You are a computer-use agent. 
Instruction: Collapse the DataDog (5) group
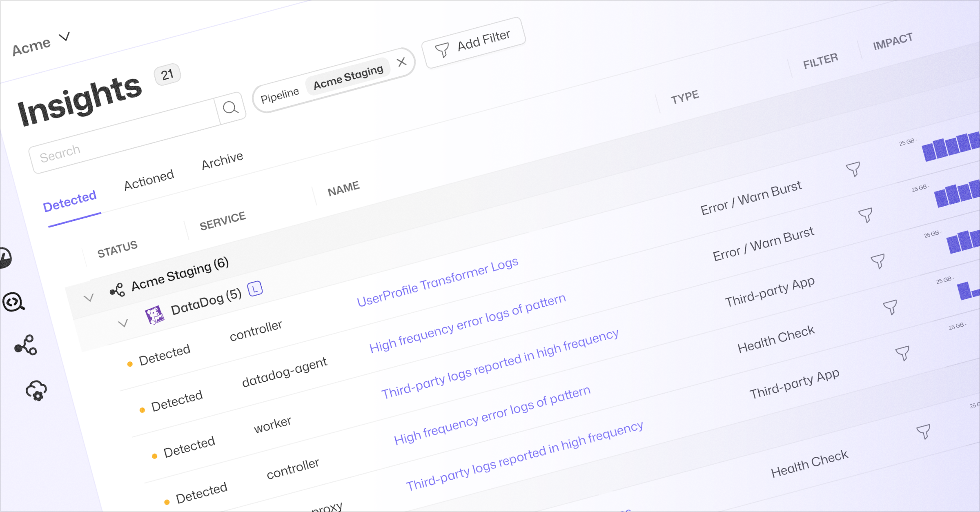click(x=123, y=323)
